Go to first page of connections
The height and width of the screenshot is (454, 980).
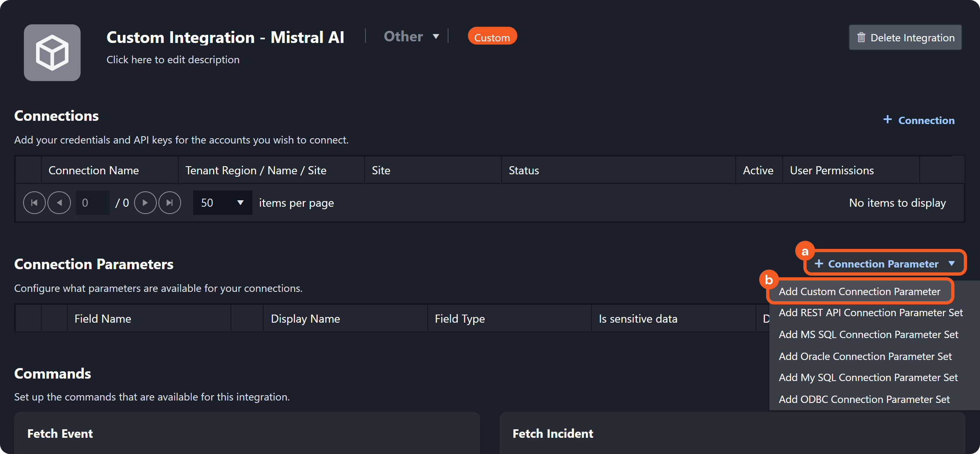click(x=34, y=203)
